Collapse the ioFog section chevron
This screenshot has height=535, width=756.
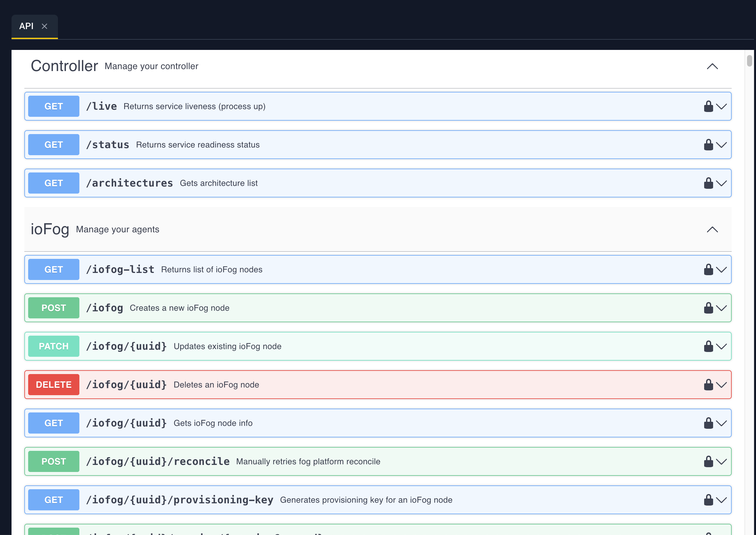712,230
